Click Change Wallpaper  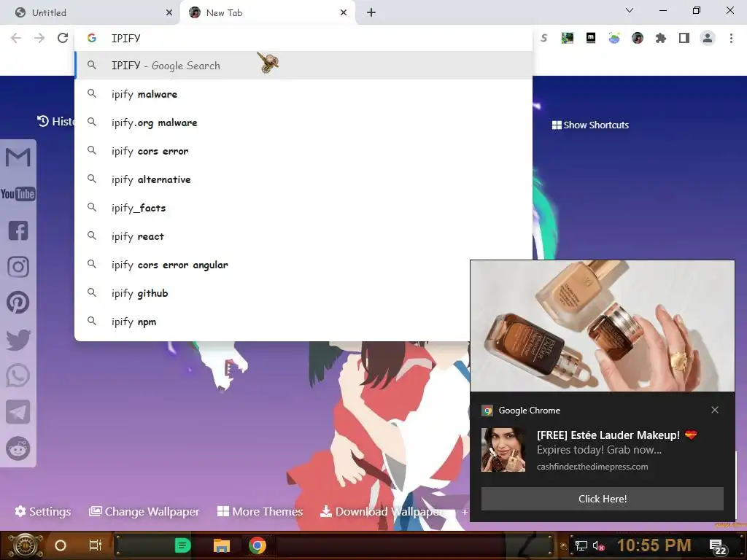(x=144, y=511)
